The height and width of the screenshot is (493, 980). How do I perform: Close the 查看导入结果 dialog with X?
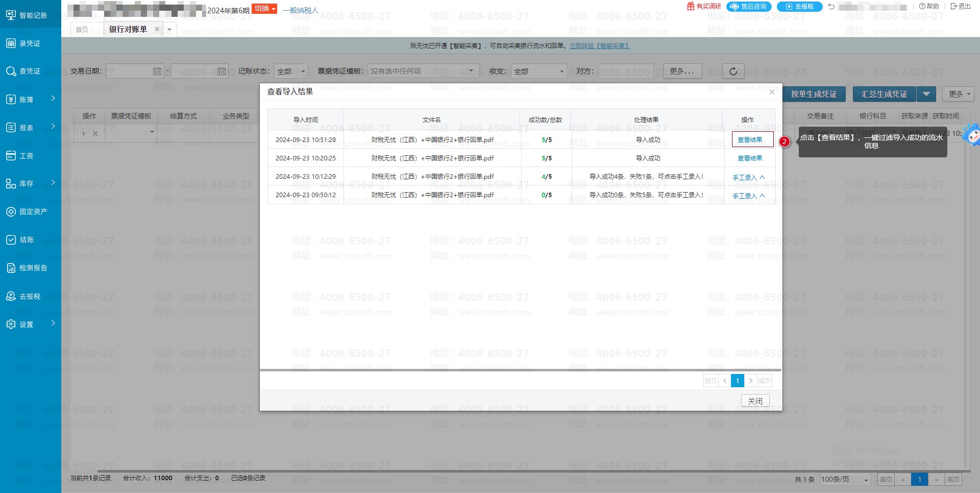coord(772,92)
